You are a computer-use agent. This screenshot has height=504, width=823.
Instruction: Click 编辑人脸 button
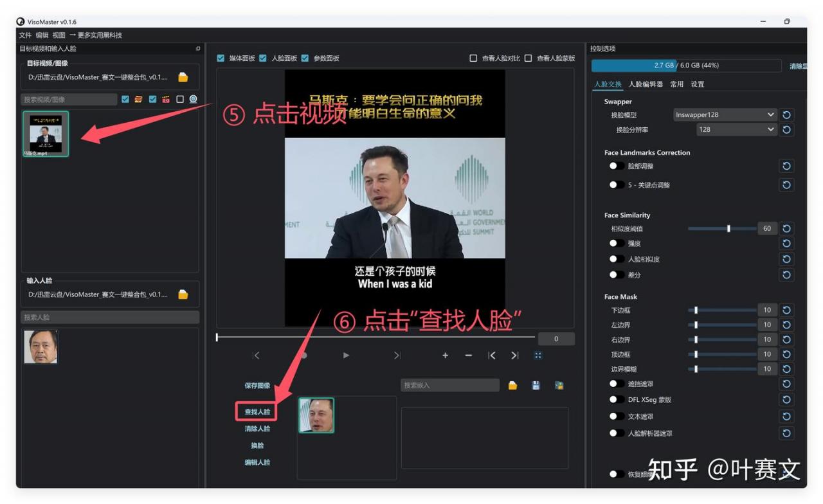(257, 462)
